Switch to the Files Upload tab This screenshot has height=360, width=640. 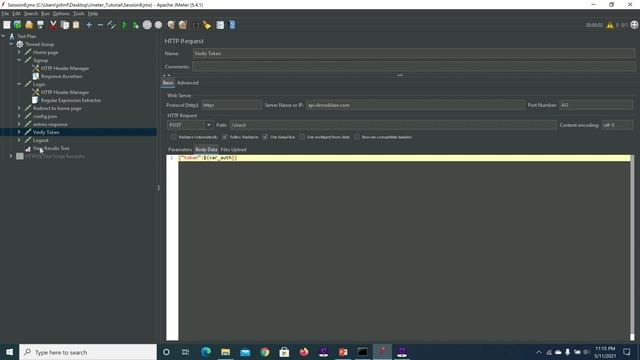pyautogui.click(x=233, y=149)
